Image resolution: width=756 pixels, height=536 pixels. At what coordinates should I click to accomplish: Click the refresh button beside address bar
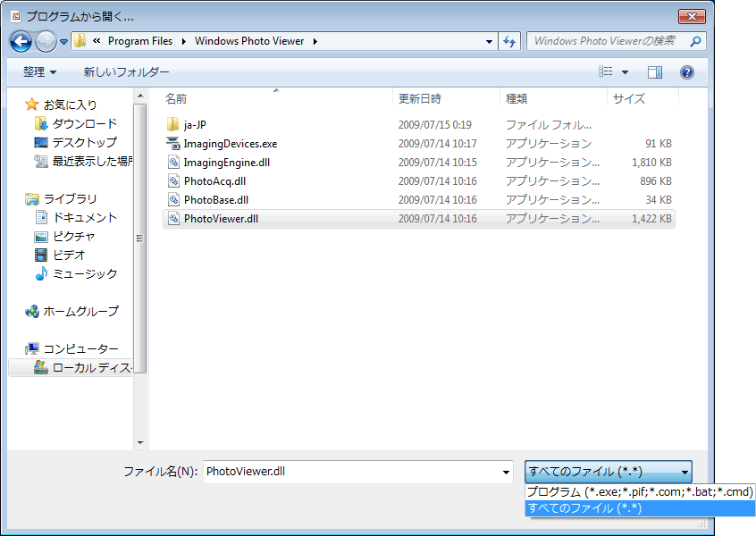[x=509, y=41]
